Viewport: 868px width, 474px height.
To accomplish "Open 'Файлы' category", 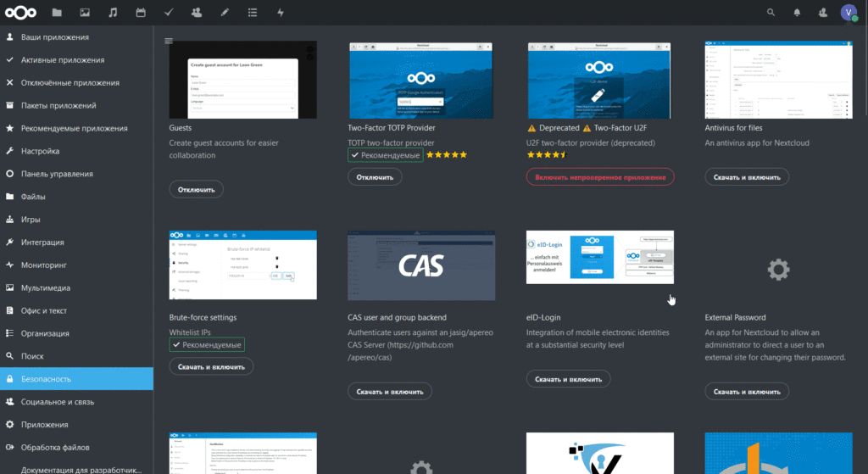I will 76,197.
